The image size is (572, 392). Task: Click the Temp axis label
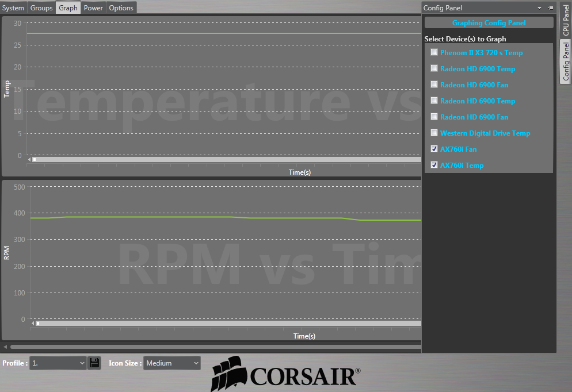coord(6,89)
